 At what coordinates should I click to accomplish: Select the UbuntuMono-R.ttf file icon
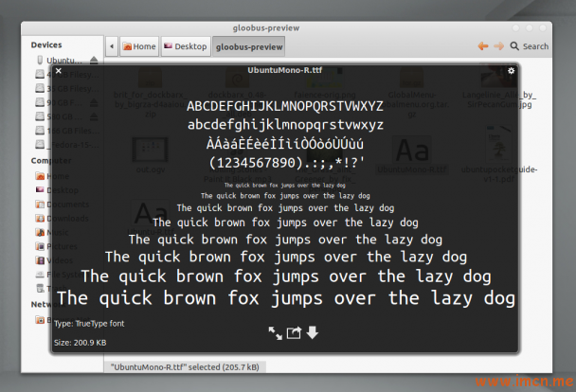point(412,151)
